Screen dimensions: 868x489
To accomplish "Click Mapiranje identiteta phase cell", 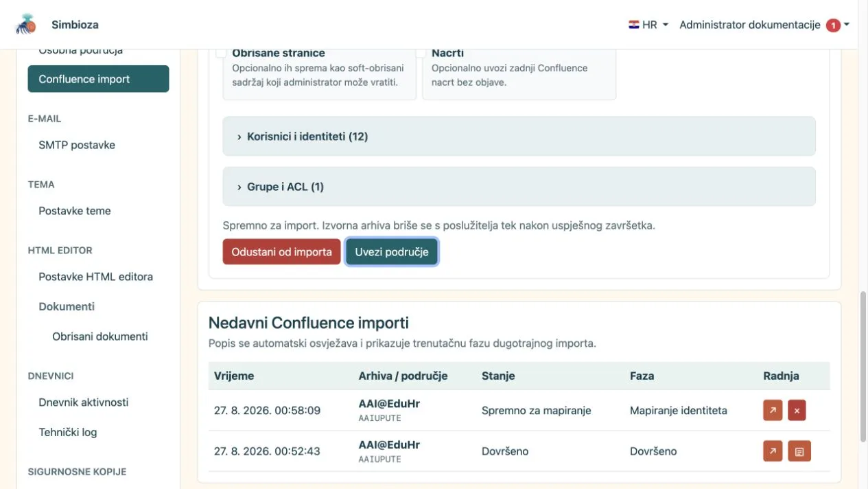I will point(679,411).
